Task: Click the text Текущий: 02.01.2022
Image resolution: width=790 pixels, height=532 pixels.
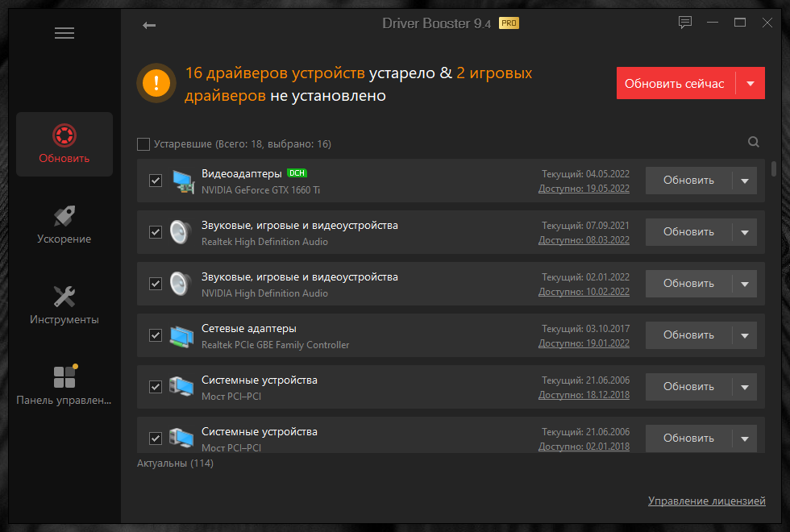Action: [585, 277]
